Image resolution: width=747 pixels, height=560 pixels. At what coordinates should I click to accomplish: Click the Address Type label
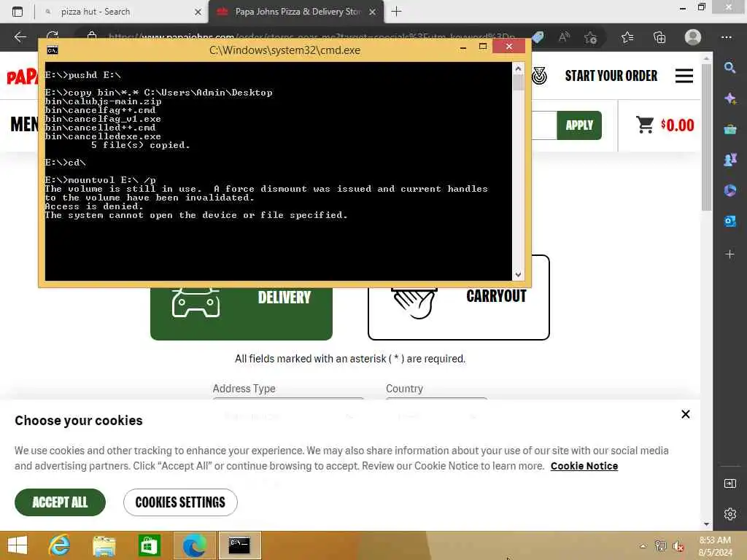point(244,389)
